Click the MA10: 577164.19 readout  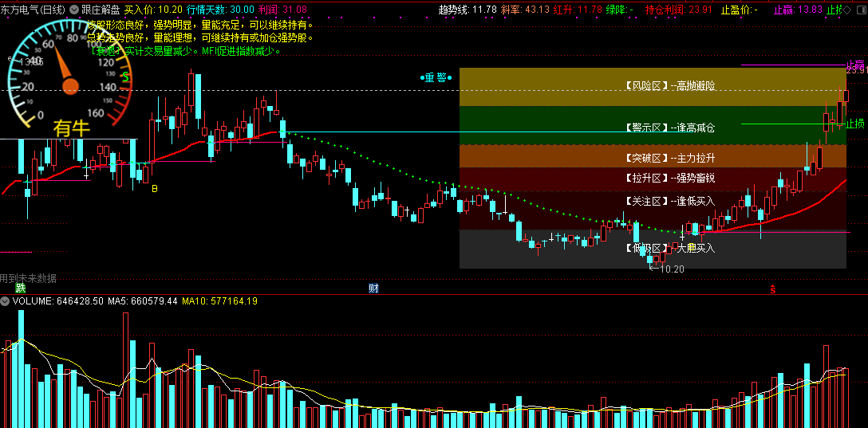tap(219, 301)
